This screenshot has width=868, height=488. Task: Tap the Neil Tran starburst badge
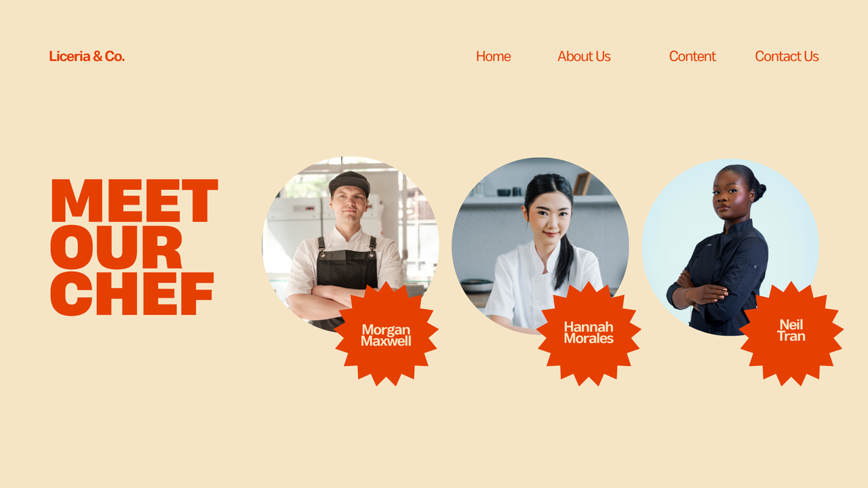point(791,334)
